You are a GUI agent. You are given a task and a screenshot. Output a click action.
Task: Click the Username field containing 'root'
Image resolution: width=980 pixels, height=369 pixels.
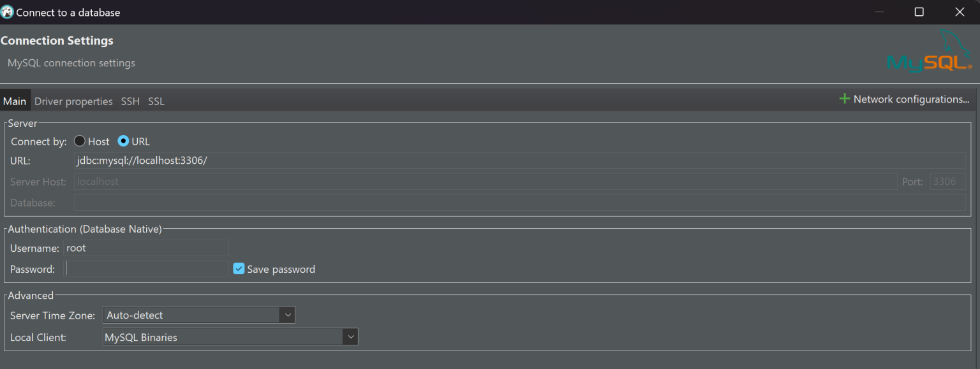[x=147, y=248]
